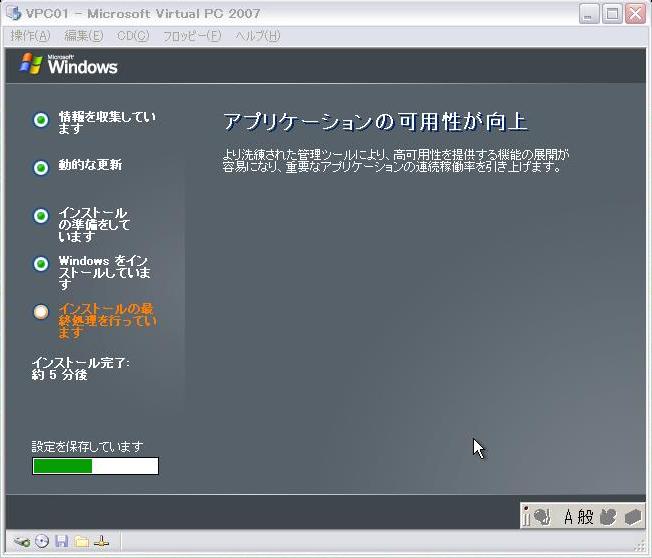This screenshot has width=652, height=558.
Task: Open the 操作(A) menu
Action: [30, 36]
